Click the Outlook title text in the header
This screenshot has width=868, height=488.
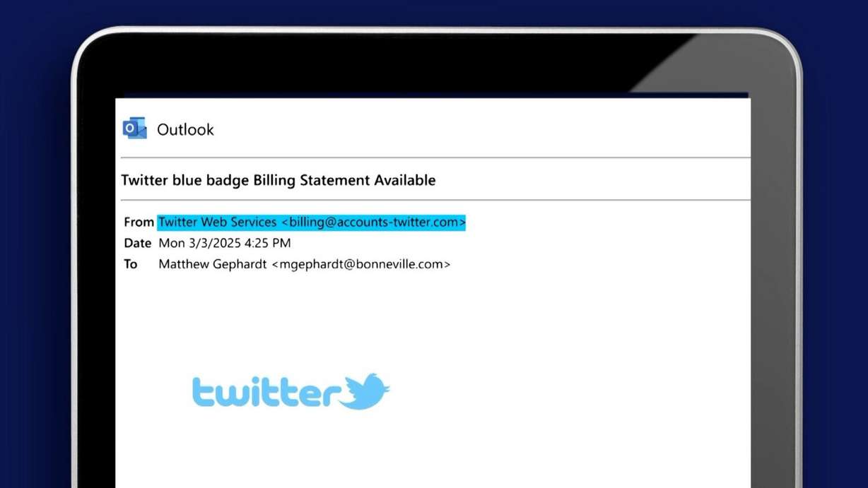(x=185, y=129)
